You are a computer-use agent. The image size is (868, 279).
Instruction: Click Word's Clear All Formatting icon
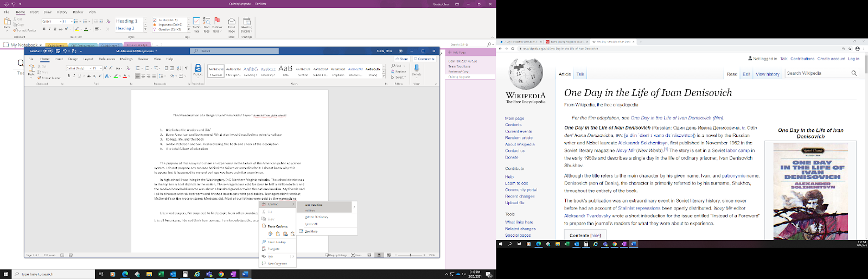129,68
